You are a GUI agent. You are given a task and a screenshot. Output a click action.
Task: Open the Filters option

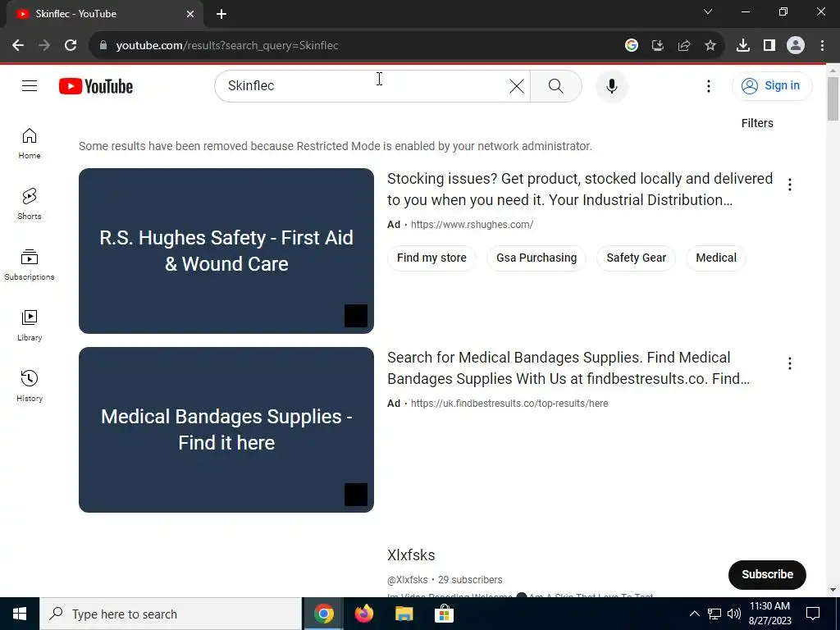pos(757,123)
